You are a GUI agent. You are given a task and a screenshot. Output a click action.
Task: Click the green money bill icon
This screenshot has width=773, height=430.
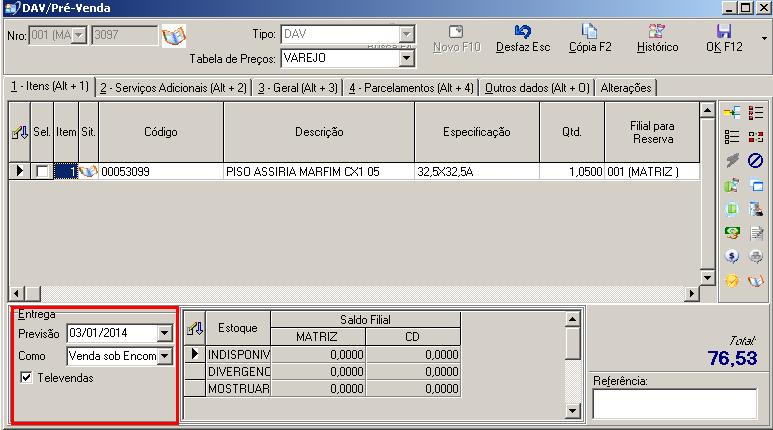(732, 232)
